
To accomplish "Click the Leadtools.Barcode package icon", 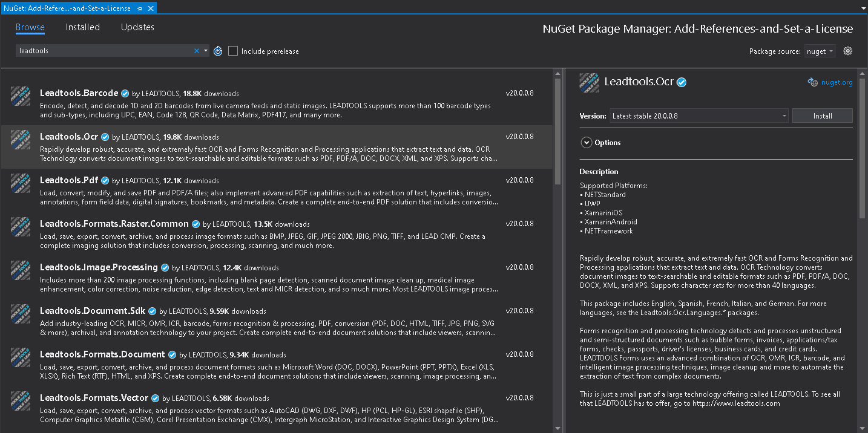I will pyautogui.click(x=21, y=96).
